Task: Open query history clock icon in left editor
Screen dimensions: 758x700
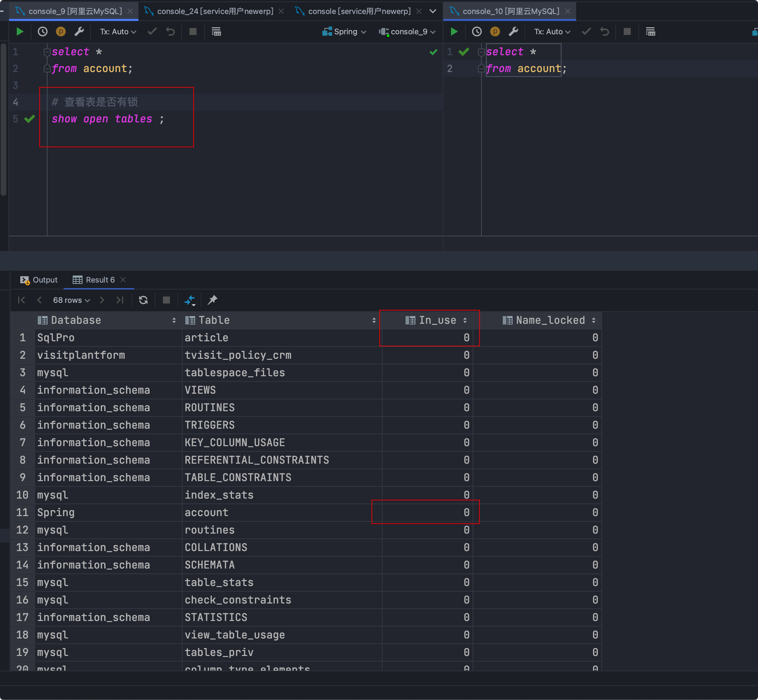Action: [42, 32]
